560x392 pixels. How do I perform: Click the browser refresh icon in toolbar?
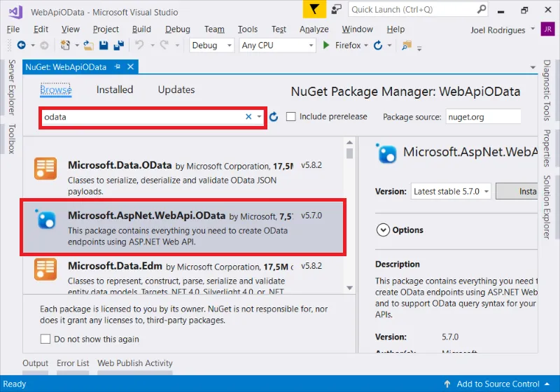pyautogui.click(x=378, y=45)
